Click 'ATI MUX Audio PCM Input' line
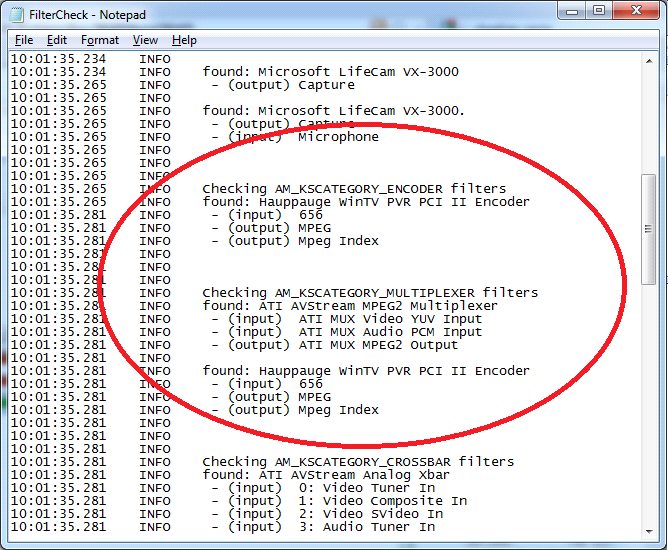The height and width of the screenshot is (550, 668). [x=346, y=332]
